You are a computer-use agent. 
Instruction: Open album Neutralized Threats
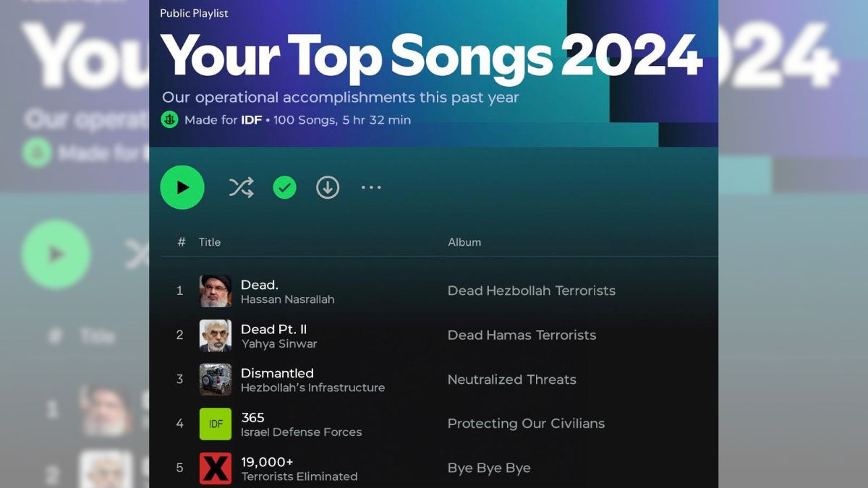point(512,380)
